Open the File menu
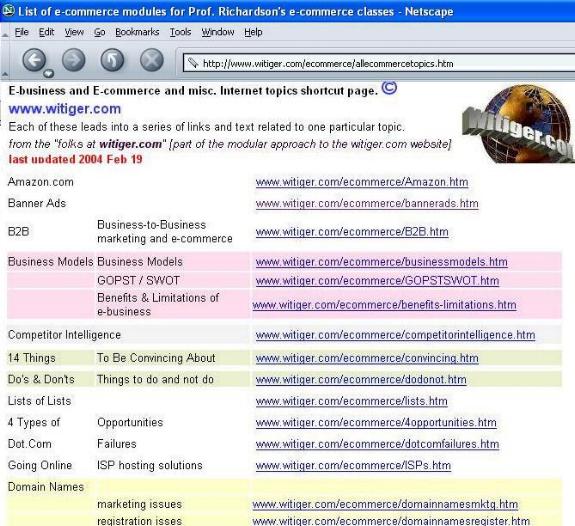575x526 pixels. 21,32
